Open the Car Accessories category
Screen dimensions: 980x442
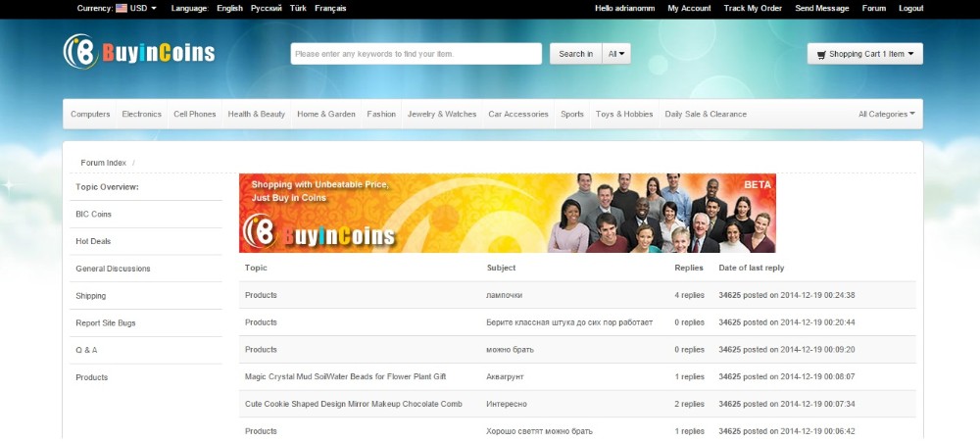pos(518,114)
